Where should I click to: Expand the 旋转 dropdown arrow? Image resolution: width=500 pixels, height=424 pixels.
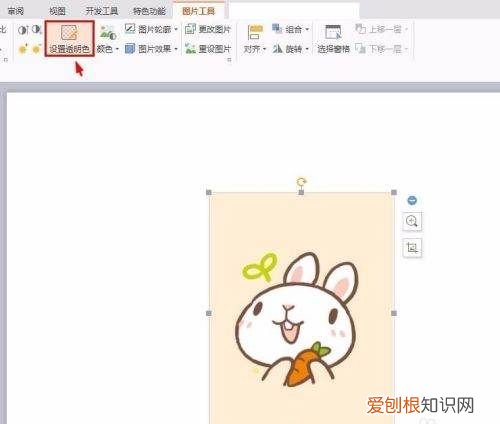[307, 49]
